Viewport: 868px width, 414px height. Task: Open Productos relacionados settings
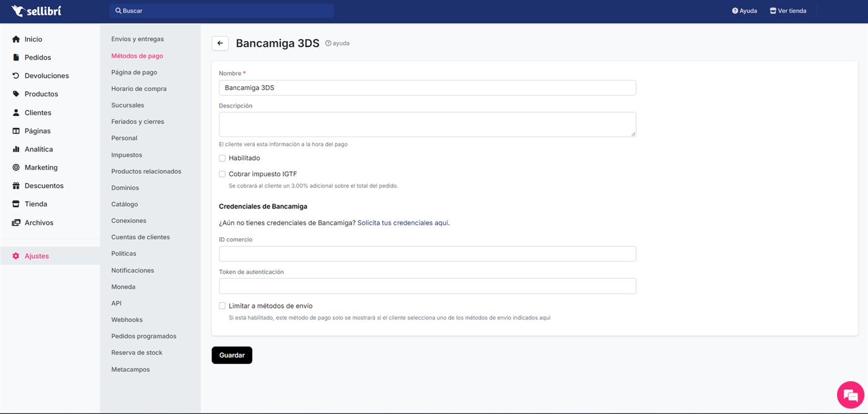pos(146,171)
